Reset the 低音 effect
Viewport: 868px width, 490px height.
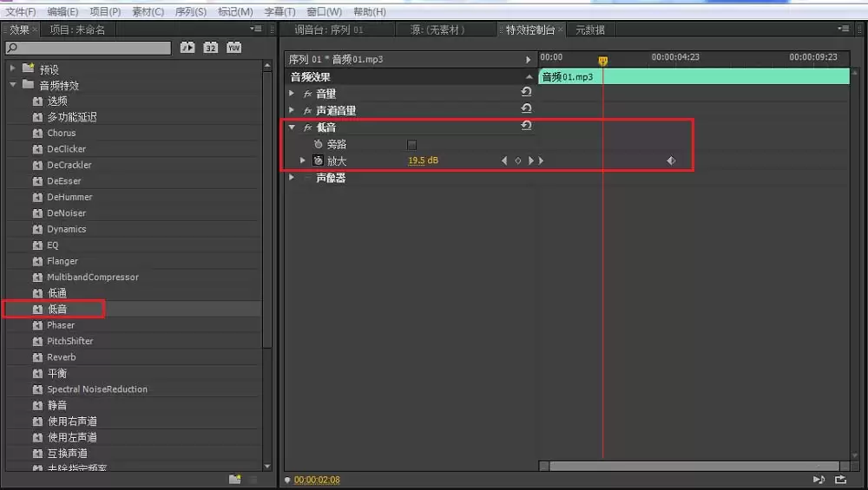pos(526,127)
